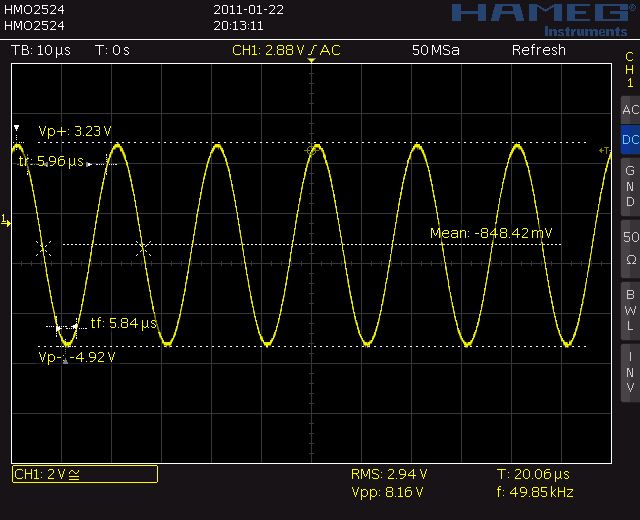Click the CH1 menu title label
Screen dimensions: 640x520
pos(630,69)
